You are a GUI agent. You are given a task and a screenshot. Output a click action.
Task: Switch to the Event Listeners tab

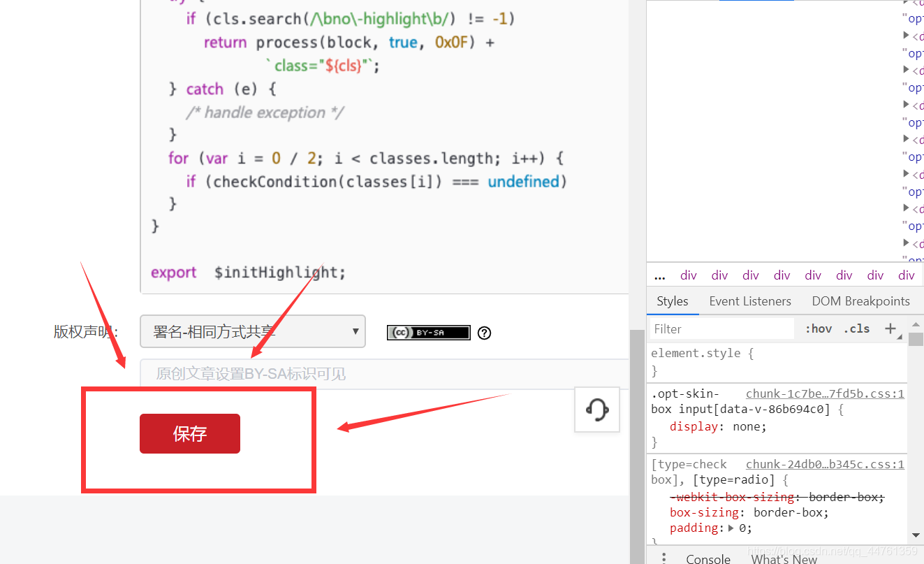(750, 301)
